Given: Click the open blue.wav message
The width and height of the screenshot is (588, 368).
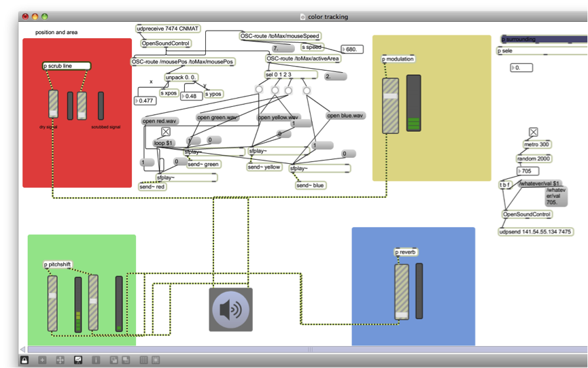Looking at the screenshot, I should click(345, 116).
